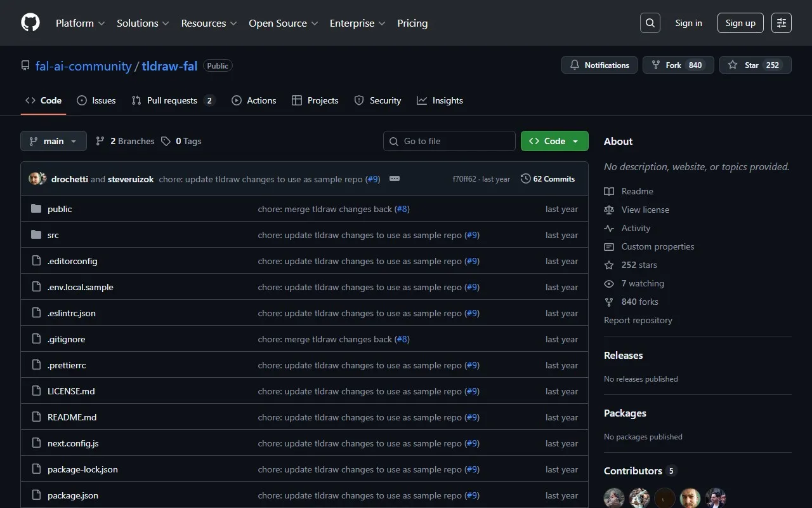Open the Pricing link

click(x=412, y=23)
